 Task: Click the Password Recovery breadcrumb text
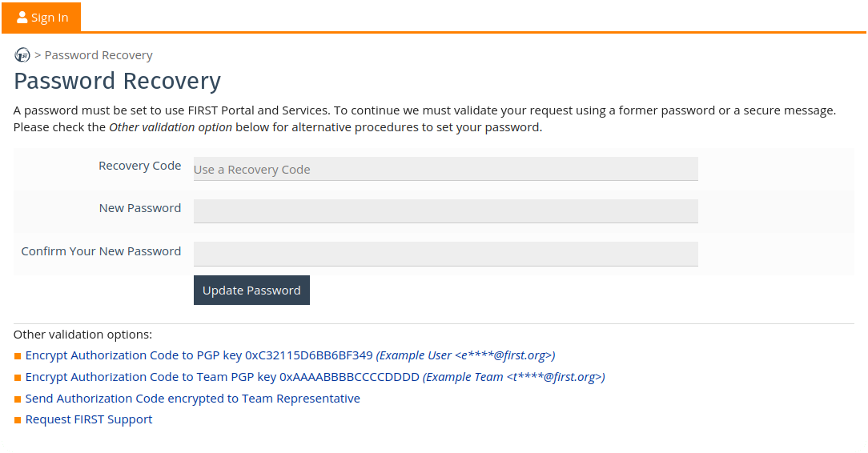98,55
